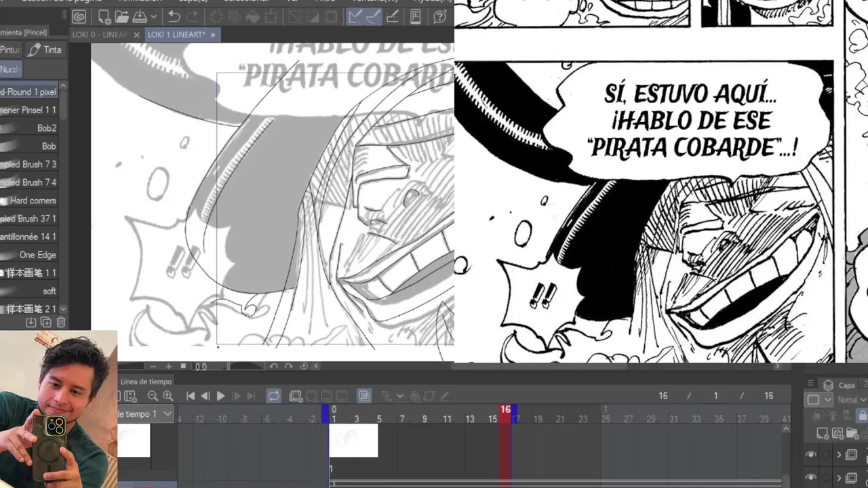Expand the save options dropdown arrow

click(x=154, y=16)
